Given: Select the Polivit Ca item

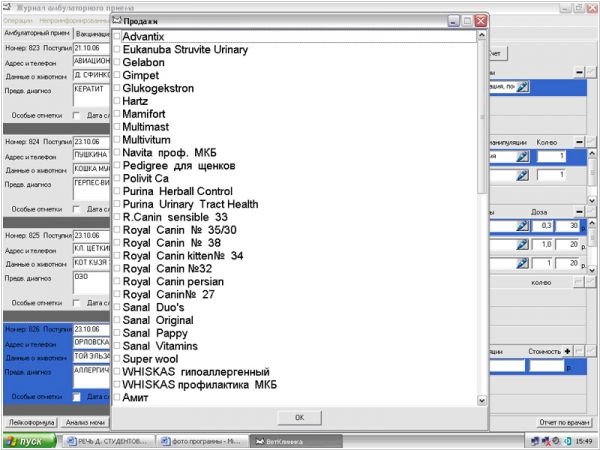Looking at the screenshot, I should click(145, 178).
